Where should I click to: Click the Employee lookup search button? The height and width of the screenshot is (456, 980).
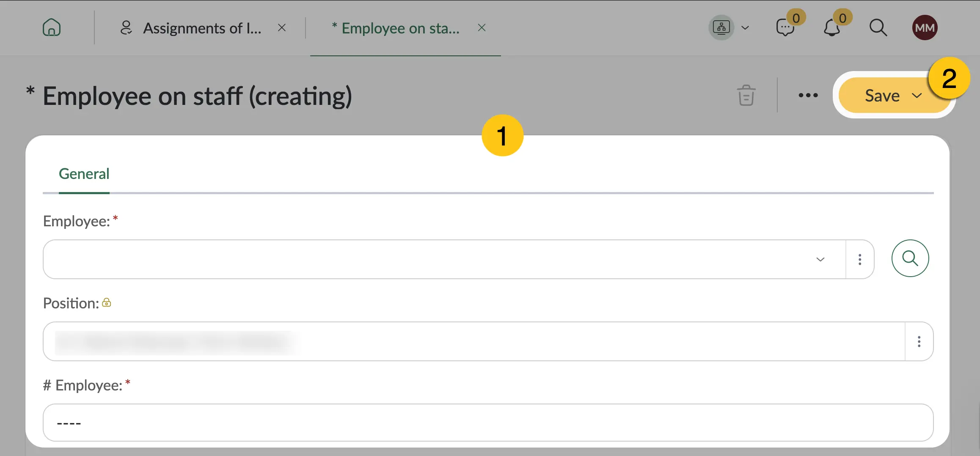(910, 258)
